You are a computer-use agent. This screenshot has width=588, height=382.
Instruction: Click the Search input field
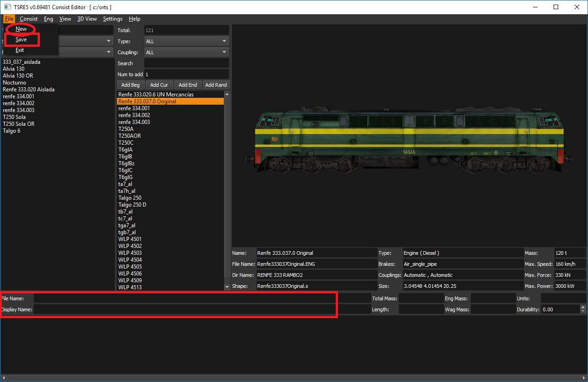pyautogui.click(x=186, y=63)
